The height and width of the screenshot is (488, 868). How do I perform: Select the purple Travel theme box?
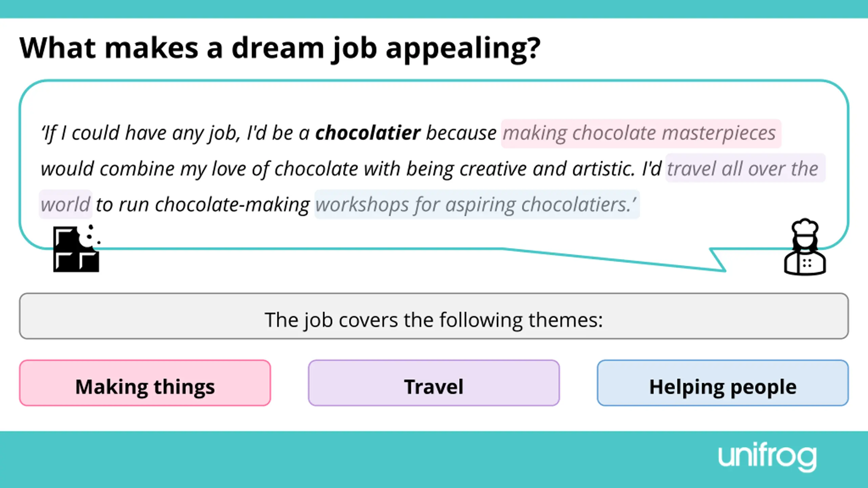tap(434, 383)
